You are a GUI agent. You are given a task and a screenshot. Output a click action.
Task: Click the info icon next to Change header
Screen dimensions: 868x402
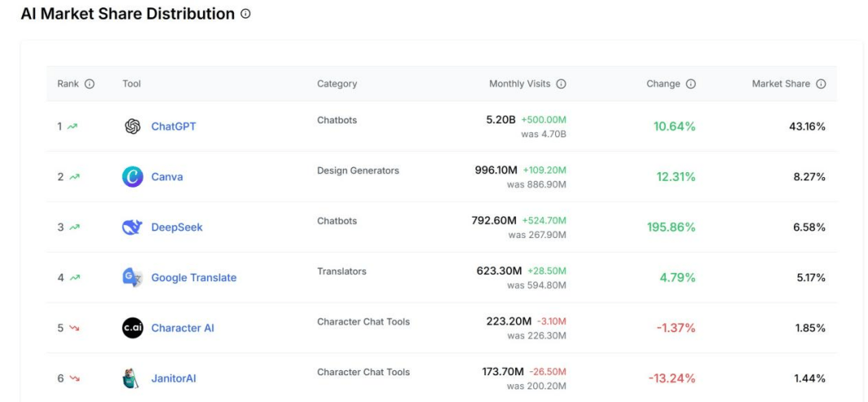(690, 84)
